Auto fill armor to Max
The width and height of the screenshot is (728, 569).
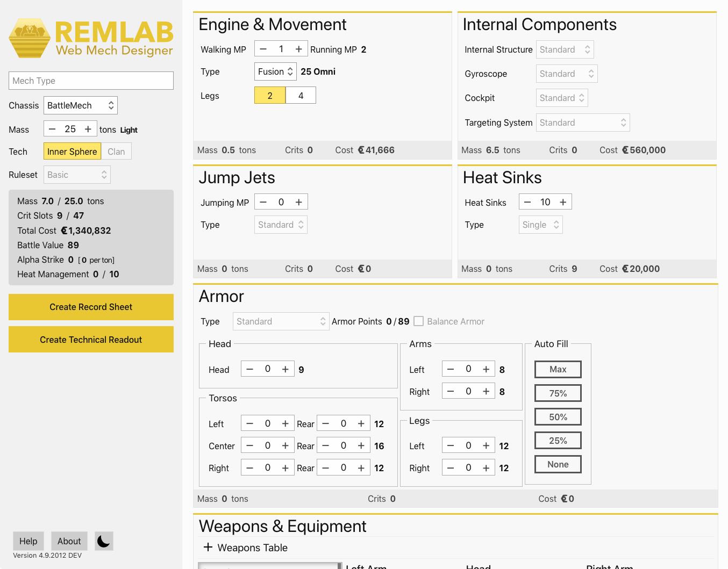[558, 370]
